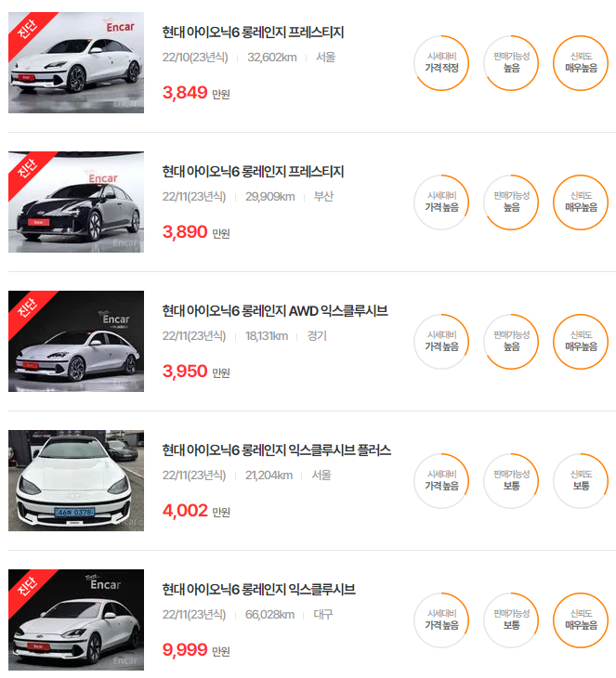Click 신뢰도 매우높음 gauge of the 3,849만원 car

click(x=581, y=63)
